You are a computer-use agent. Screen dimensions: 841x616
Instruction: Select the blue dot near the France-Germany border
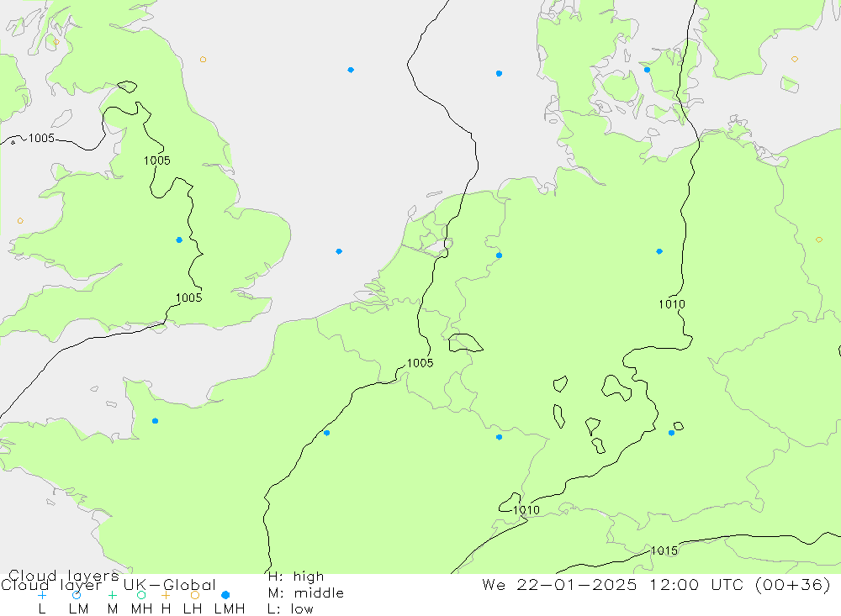499,438
